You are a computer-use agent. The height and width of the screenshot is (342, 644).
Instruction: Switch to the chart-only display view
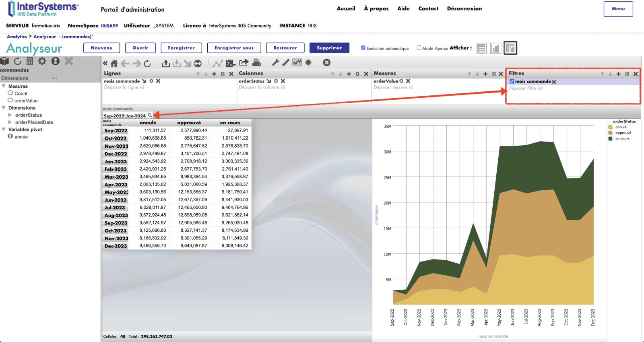[x=495, y=48]
